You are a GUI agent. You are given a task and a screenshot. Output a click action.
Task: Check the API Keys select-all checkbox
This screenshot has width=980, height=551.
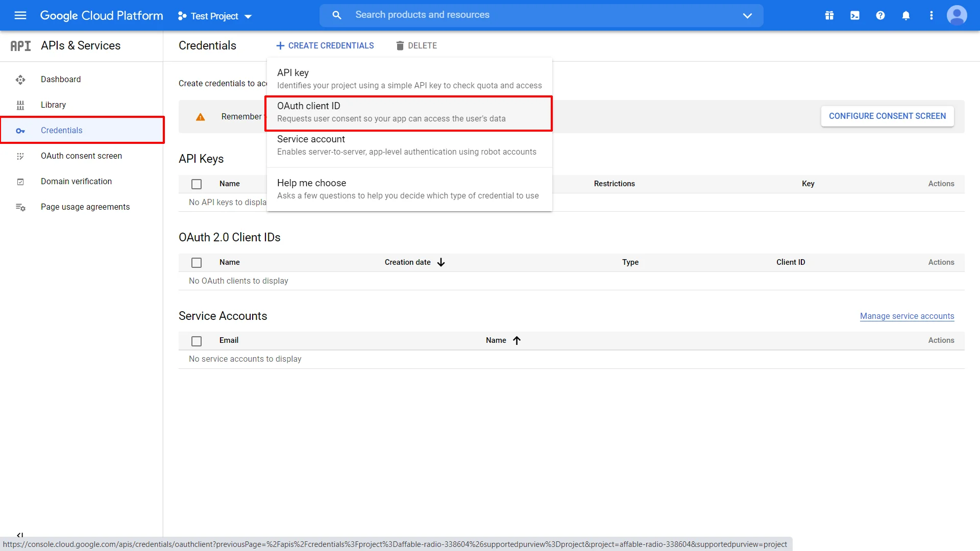coord(197,184)
